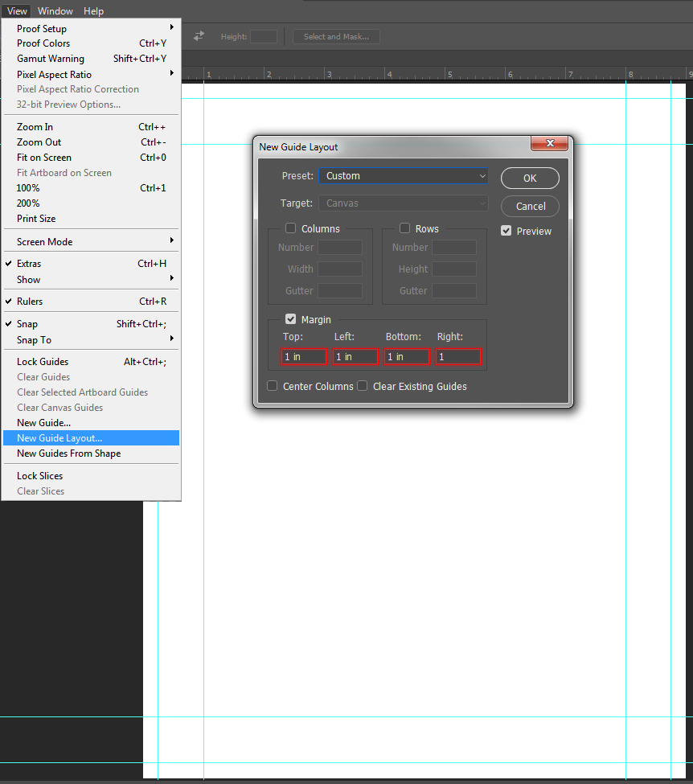Enable the Columns checkbox
693x784 pixels.
click(290, 228)
